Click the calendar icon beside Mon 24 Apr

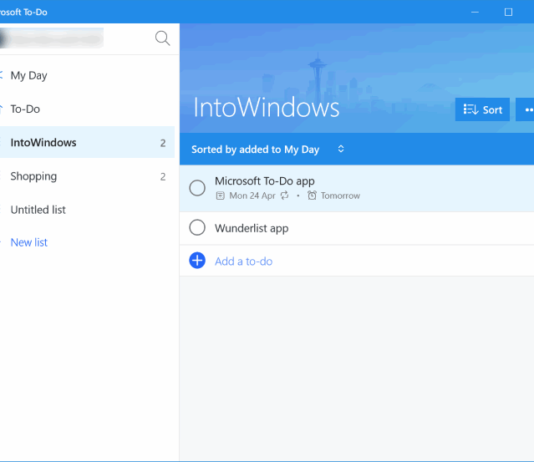click(x=220, y=196)
